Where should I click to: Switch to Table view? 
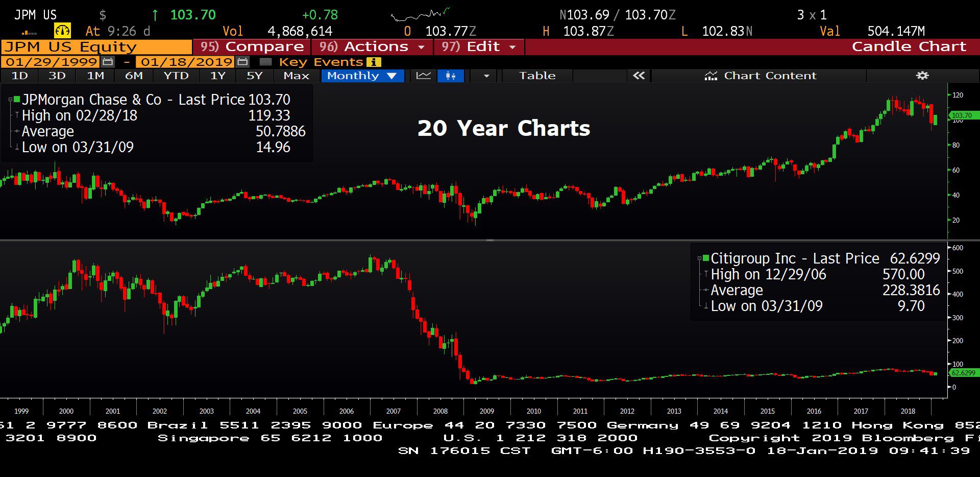tap(537, 76)
